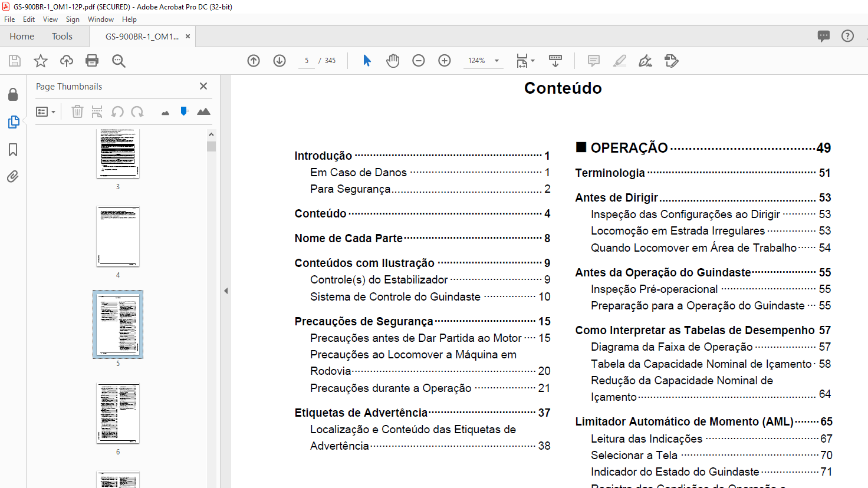Add the document to starred files

[41, 61]
